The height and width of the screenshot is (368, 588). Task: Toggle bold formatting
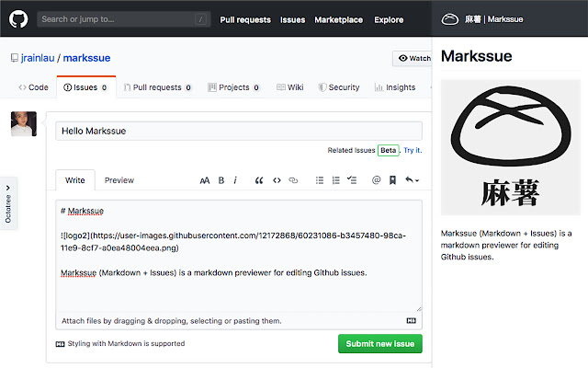coord(221,180)
